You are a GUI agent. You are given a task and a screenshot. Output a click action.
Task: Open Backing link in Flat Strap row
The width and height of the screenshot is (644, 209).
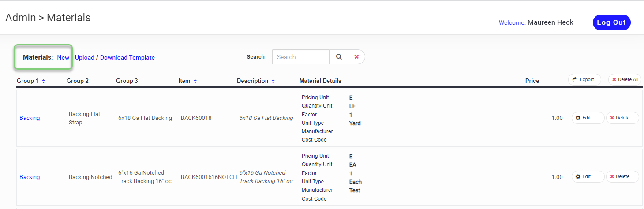(30, 118)
